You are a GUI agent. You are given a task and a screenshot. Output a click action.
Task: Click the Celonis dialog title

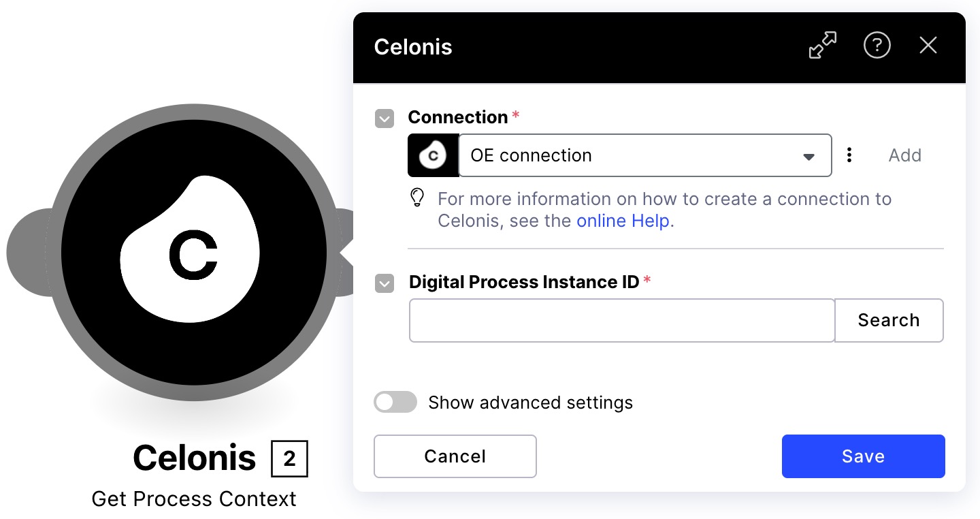coord(412,47)
